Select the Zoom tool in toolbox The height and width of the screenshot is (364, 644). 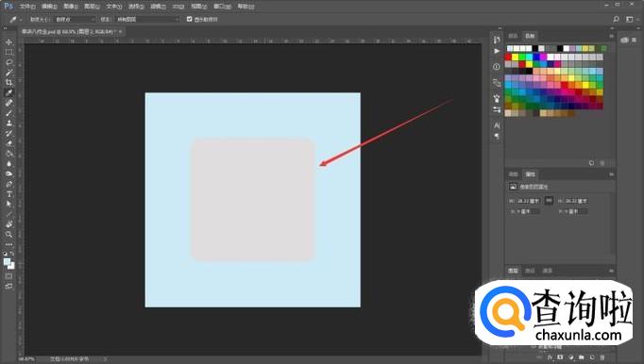pos(9,234)
